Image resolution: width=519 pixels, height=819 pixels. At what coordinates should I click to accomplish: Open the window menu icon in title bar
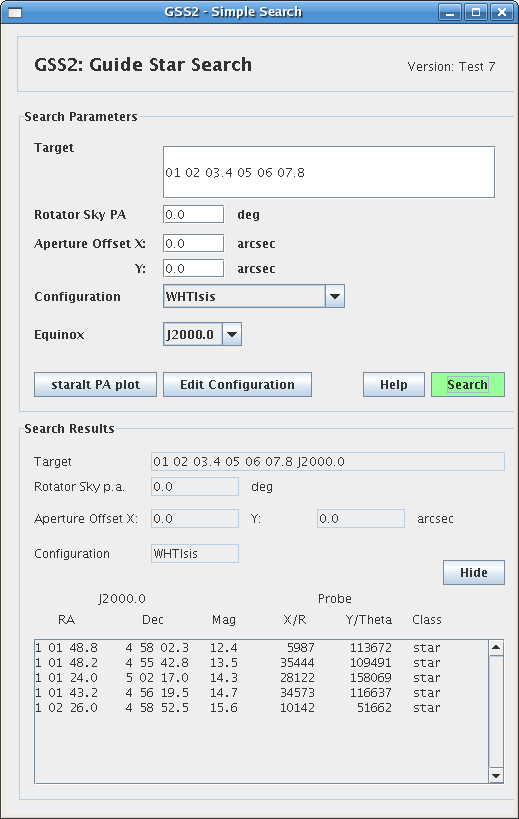[15, 12]
